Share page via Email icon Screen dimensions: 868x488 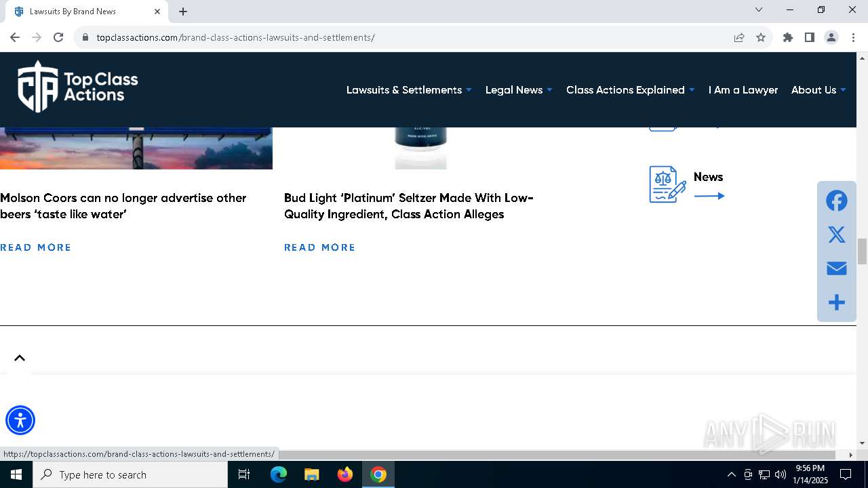point(837,268)
